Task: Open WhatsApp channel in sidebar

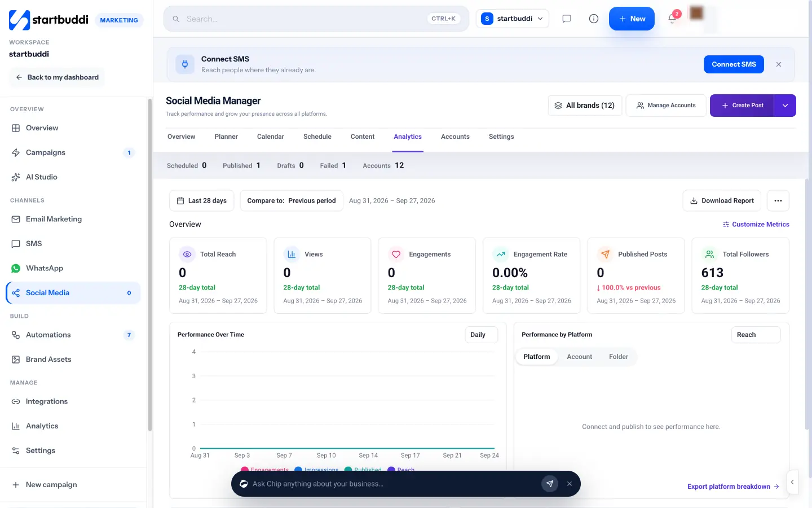Action: pyautogui.click(x=73, y=268)
